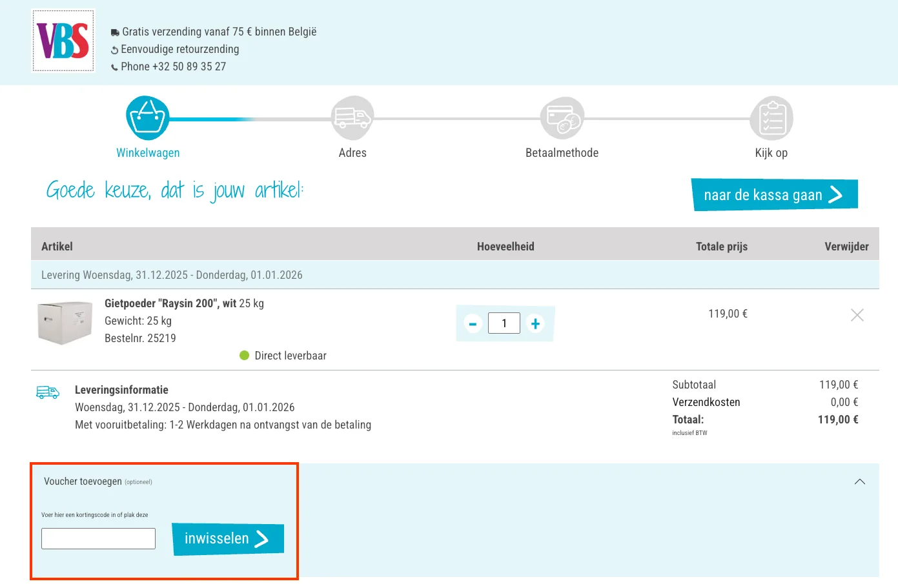Open the Gietpoeder product thumbnail

(x=65, y=322)
